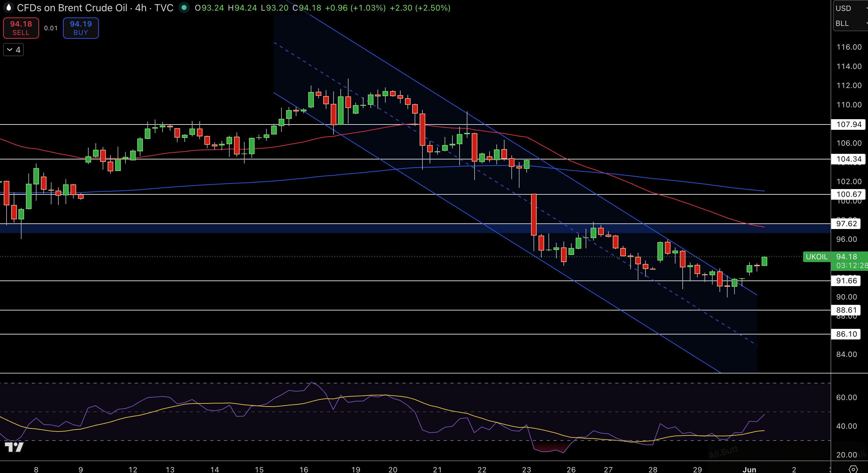Click the 116.00 price on the scale
The height and width of the screenshot is (473, 868).
[849, 47]
